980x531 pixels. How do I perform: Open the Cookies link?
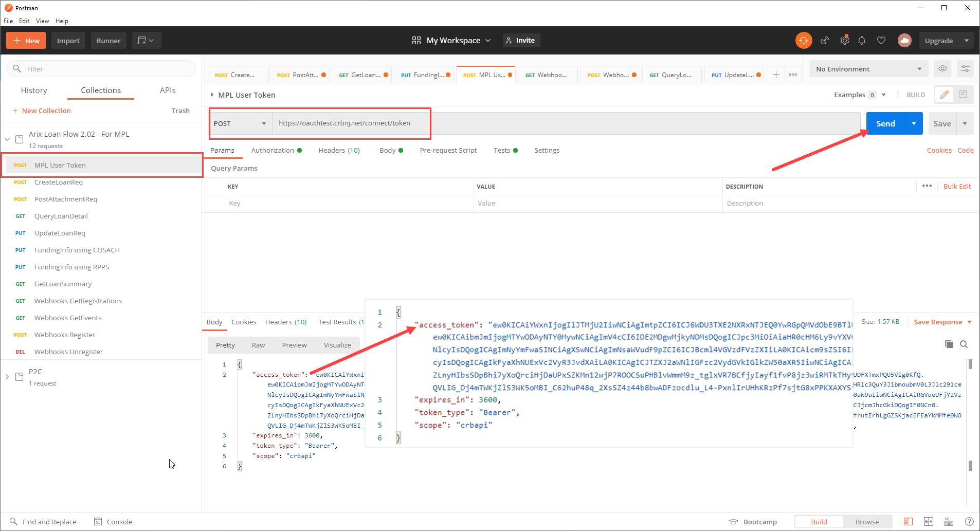pyautogui.click(x=939, y=150)
